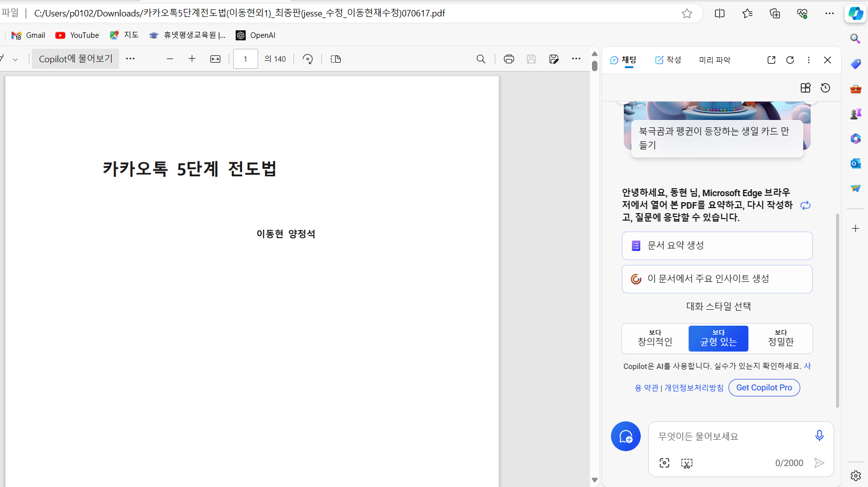Screen dimensions: 868x487
Task: Expand the draw tool dropdown chevron
Action: pyautogui.click(x=15, y=59)
